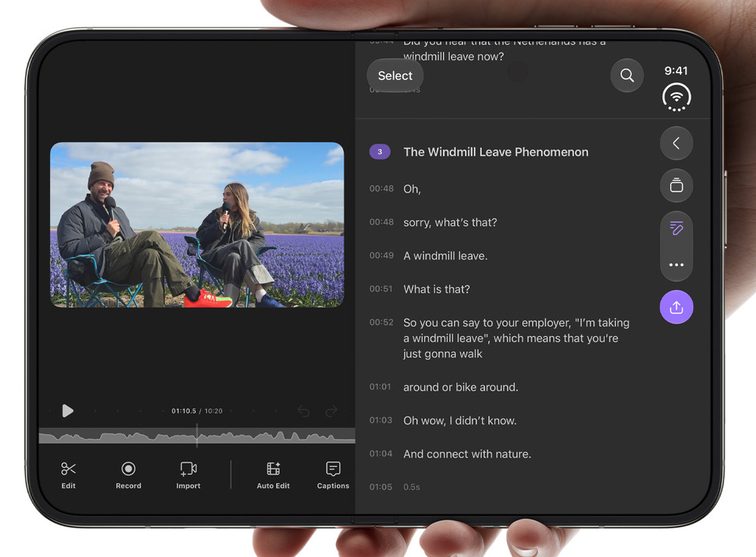Launch the Auto Edit tool
The image size is (756, 557).
(274, 475)
